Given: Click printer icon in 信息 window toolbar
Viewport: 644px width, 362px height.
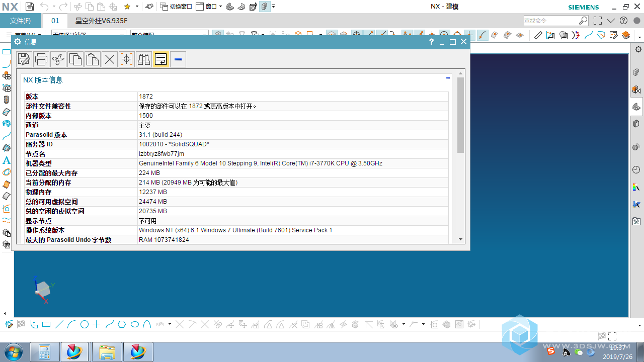Looking at the screenshot, I should tap(41, 59).
